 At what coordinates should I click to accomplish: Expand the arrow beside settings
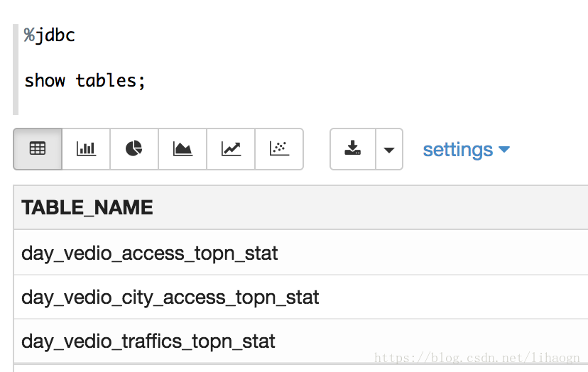(x=504, y=149)
